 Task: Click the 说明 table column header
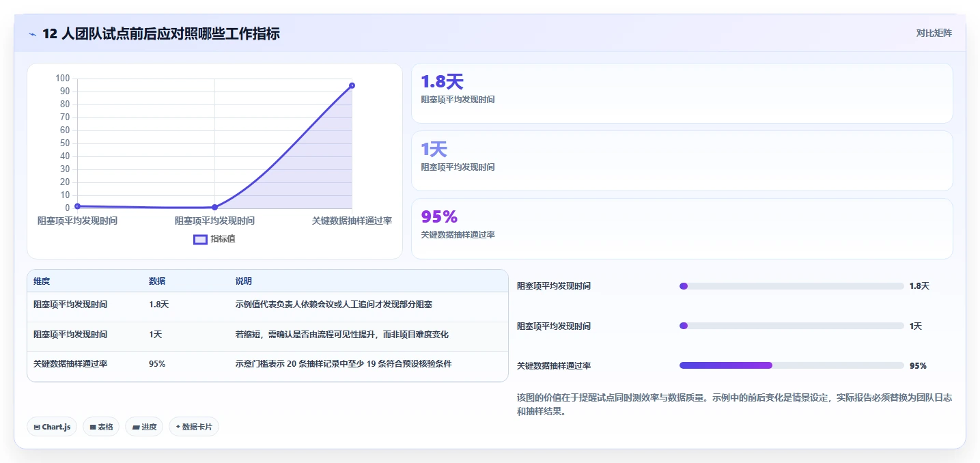click(244, 281)
